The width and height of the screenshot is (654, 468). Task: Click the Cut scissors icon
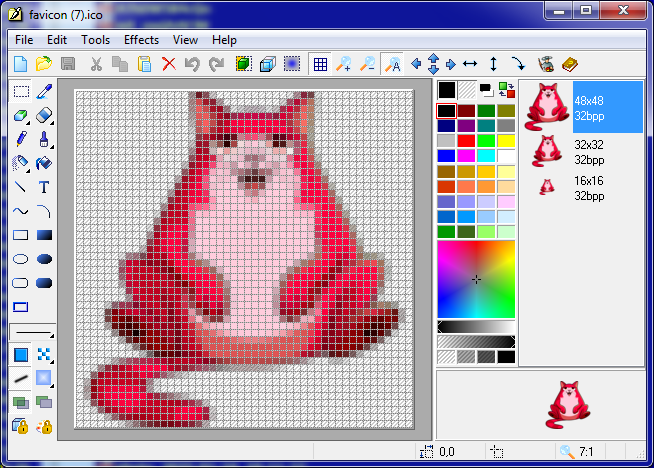pyautogui.click(x=96, y=64)
